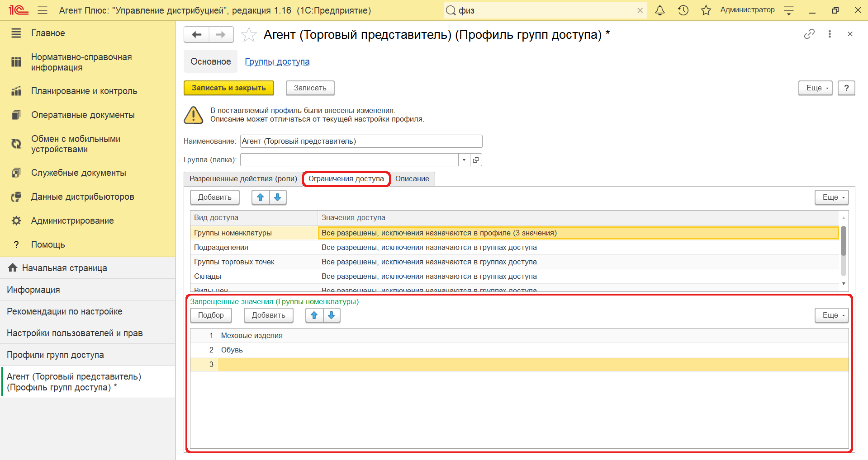Open Главное section

click(x=48, y=33)
